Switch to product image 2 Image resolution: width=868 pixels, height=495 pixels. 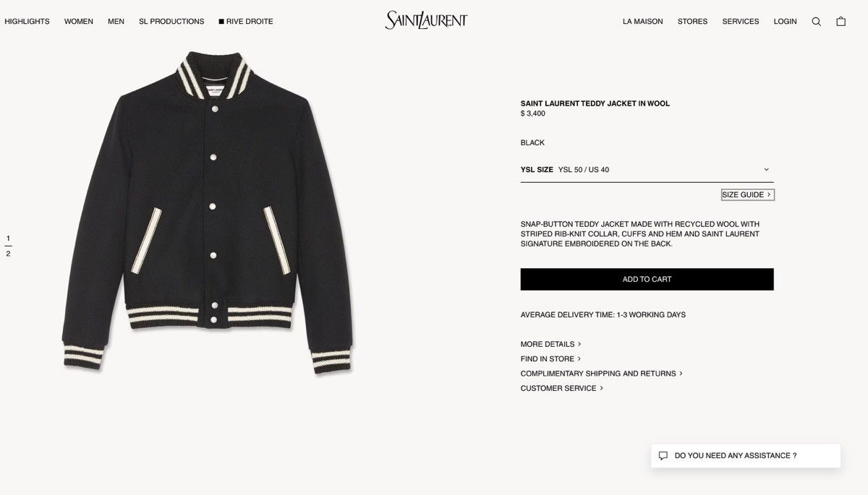click(x=8, y=254)
